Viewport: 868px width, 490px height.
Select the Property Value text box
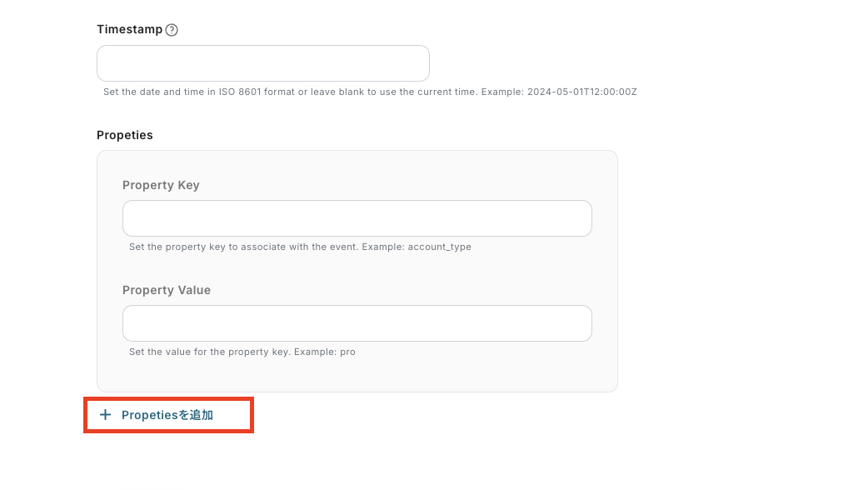[x=357, y=323]
